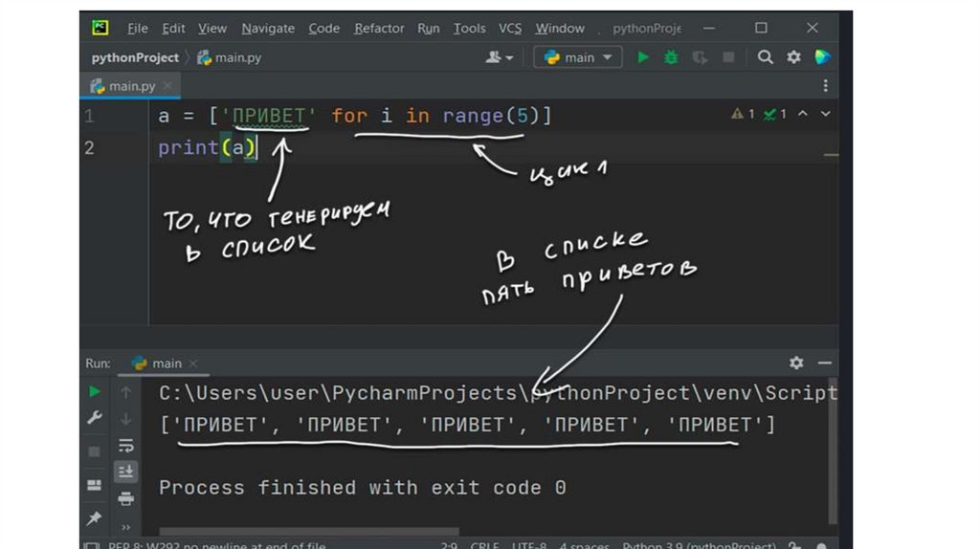Image resolution: width=980 pixels, height=549 pixels.
Task: Rerun the program in Run panel
Action: (x=94, y=391)
